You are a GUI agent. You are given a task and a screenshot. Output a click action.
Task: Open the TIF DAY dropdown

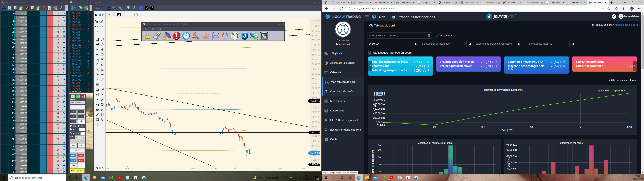pos(79,137)
